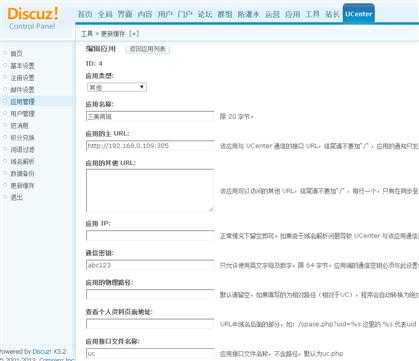419x361 pixels.
Task: Open the 运营 top navigation tab
Action: click(x=272, y=14)
